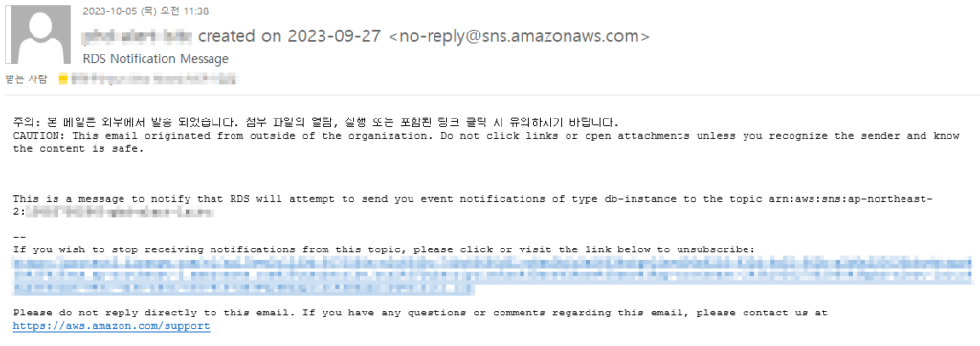Open the https://aws.amazon.com/support link

[111, 326]
